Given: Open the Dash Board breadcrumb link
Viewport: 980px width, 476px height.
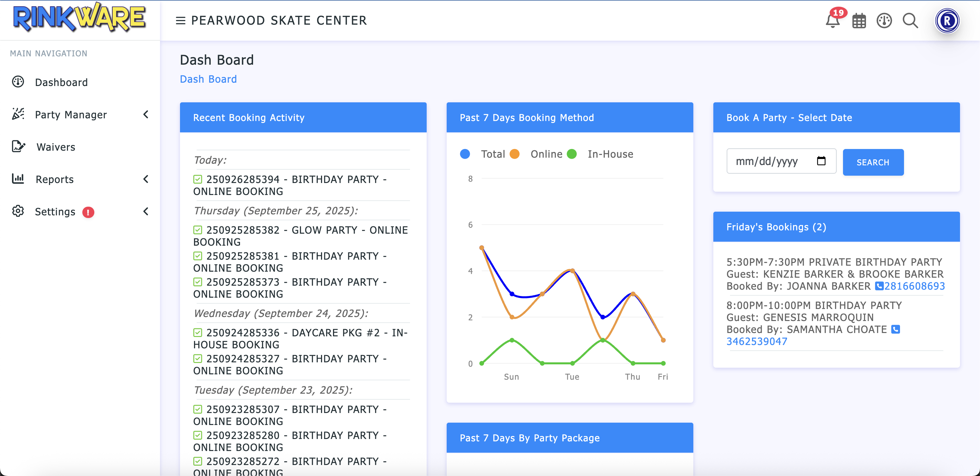Looking at the screenshot, I should pyautogui.click(x=208, y=79).
